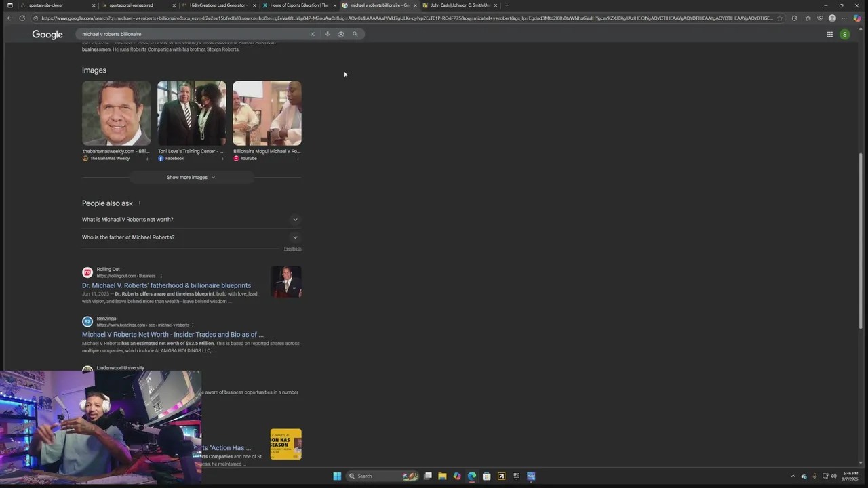Submit search with magnifying glass icon
This screenshot has width=868, height=488.
355,34
